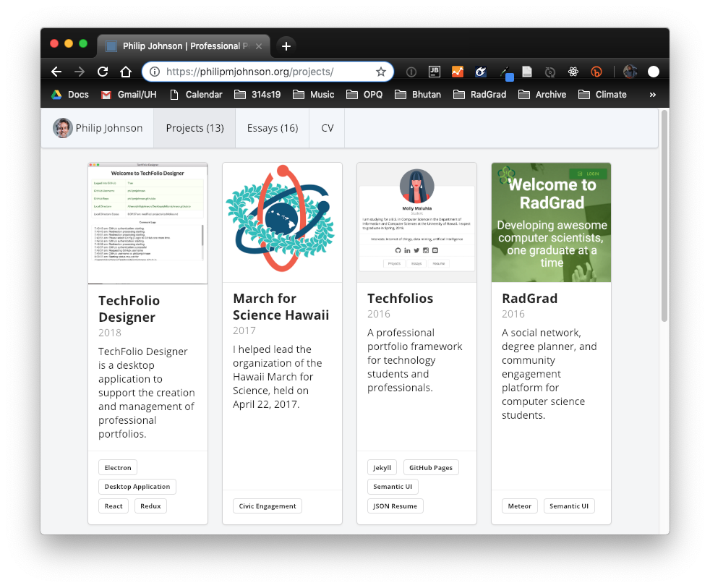This screenshot has height=588, width=710.
Task: Click the Semantic UI tag on Techfolios card
Action: click(393, 487)
